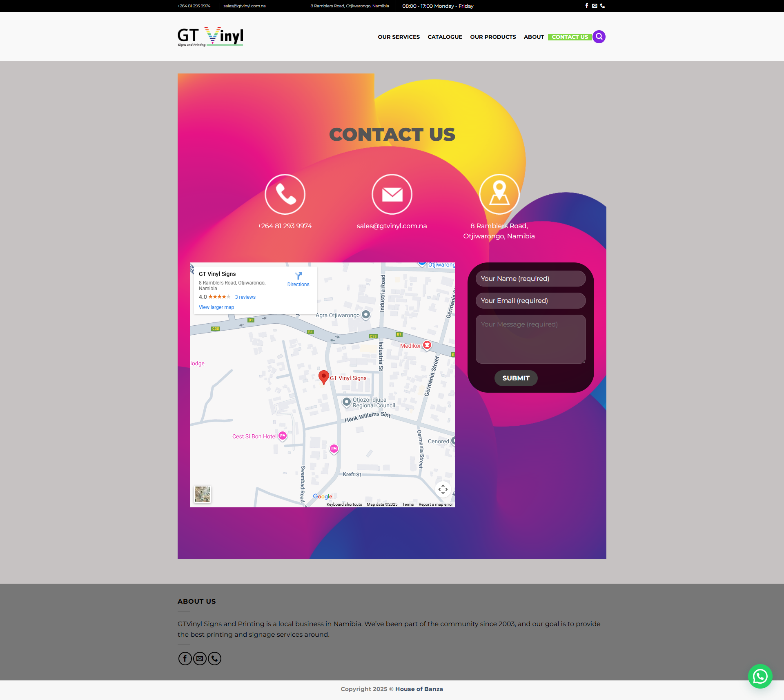784x700 pixels.
Task: Click the purple search icon in header
Action: click(599, 37)
